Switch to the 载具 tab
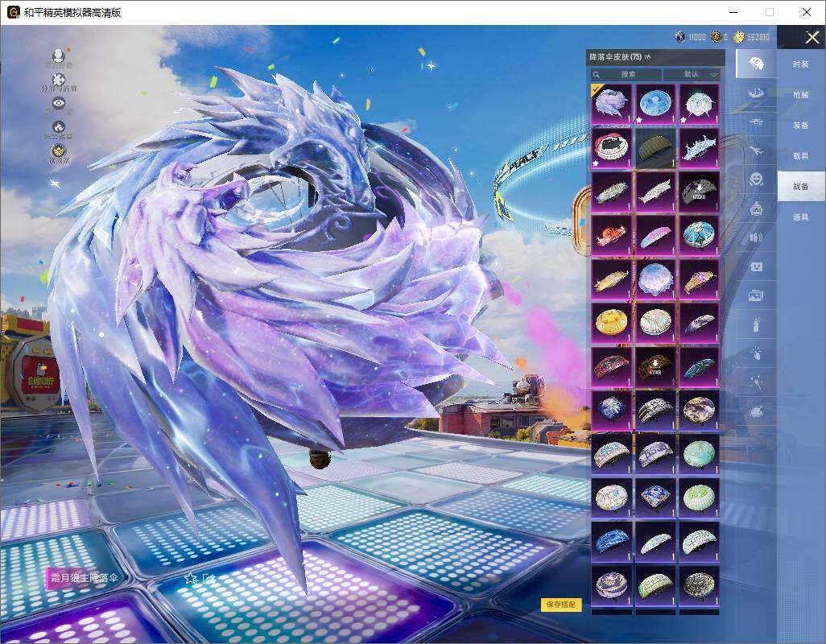The height and width of the screenshot is (644, 826). pos(801,156)
